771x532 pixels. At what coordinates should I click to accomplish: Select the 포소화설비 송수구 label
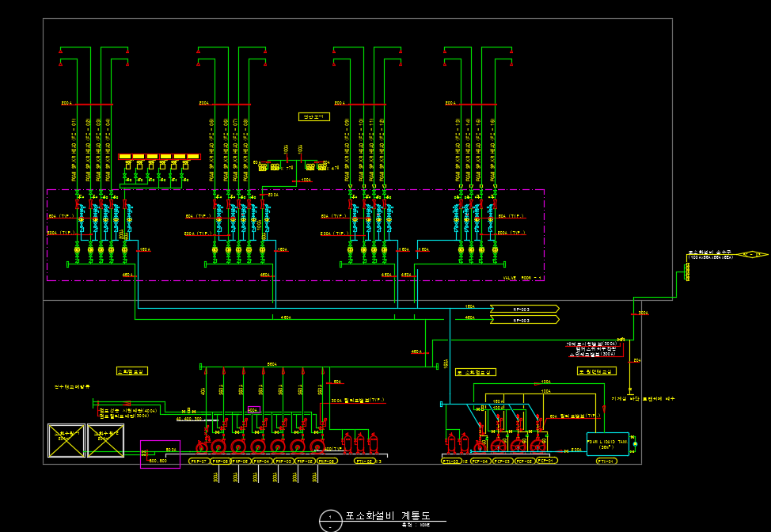709,252
